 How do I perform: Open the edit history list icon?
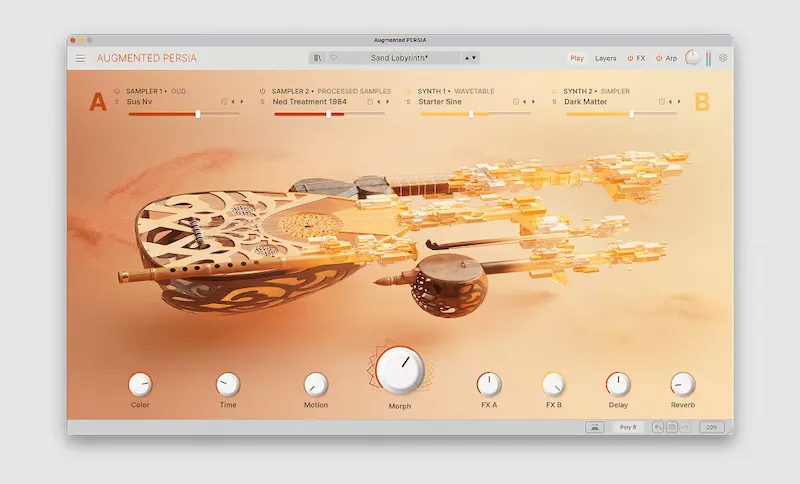(x=672, y=427)
